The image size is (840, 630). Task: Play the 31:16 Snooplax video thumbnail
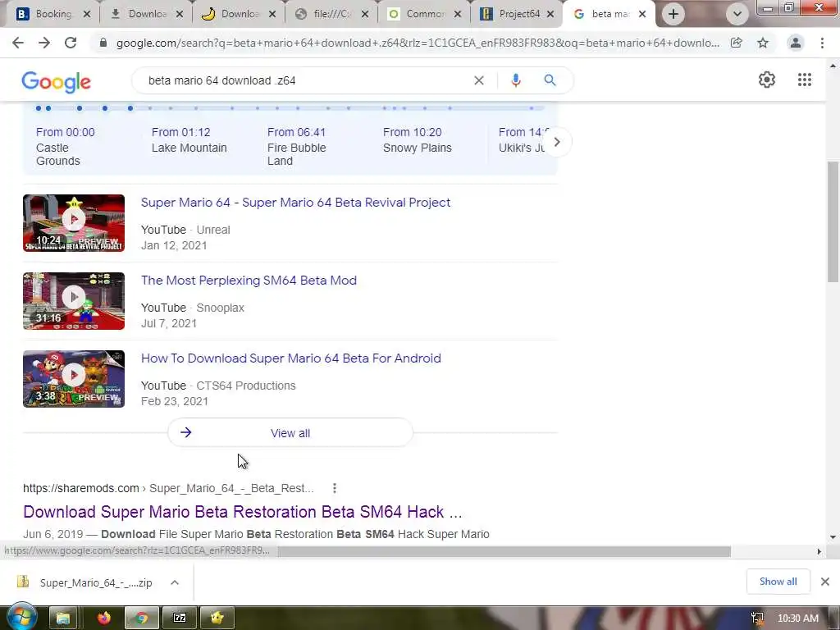(74, 301)
